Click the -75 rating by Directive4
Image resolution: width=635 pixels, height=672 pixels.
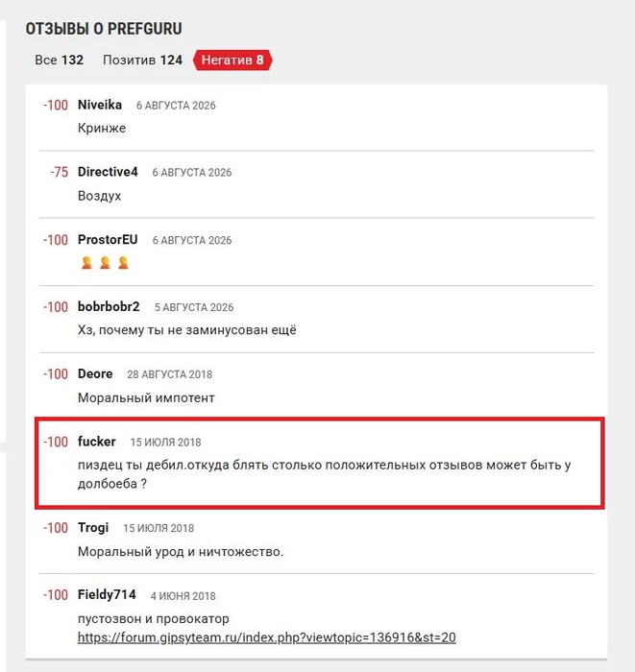click(60, 172)
